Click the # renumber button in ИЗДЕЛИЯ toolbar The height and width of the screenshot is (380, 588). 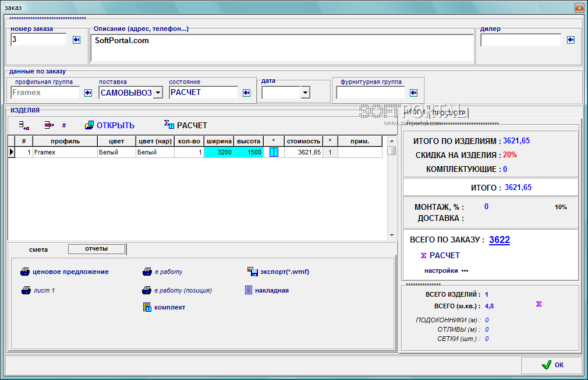pyautogui.click(x=64, y=125)
